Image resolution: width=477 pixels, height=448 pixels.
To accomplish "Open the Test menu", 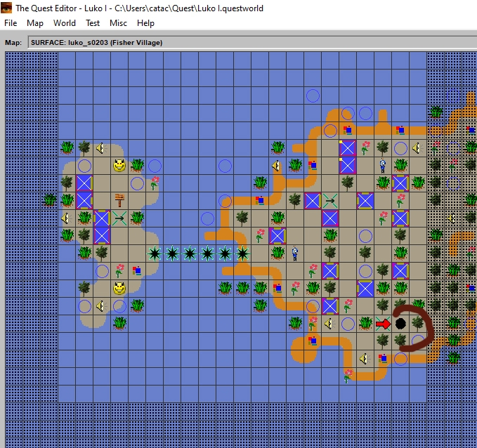I will [x=93, y=23].
